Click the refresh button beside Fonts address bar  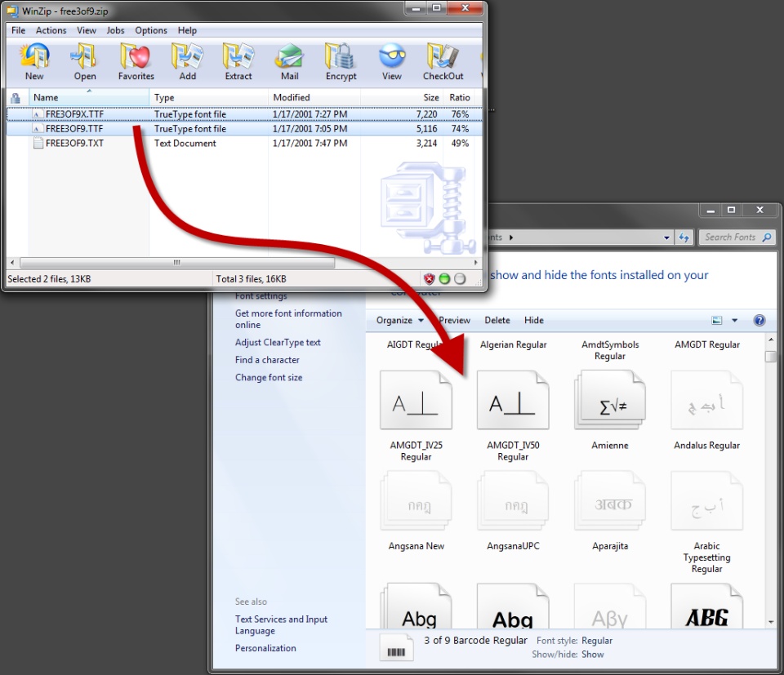(x=684, y=238)
